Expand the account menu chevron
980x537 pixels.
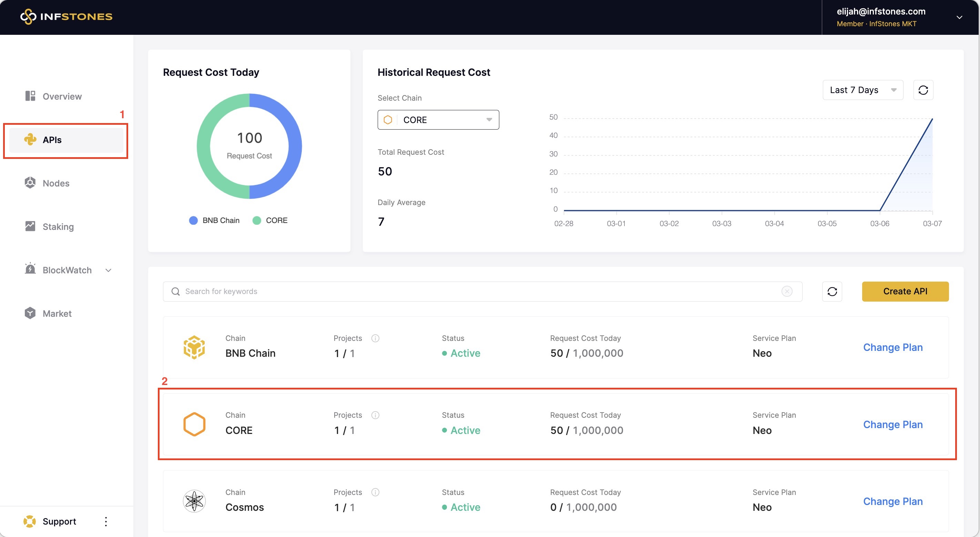click(x=959, y=17)
